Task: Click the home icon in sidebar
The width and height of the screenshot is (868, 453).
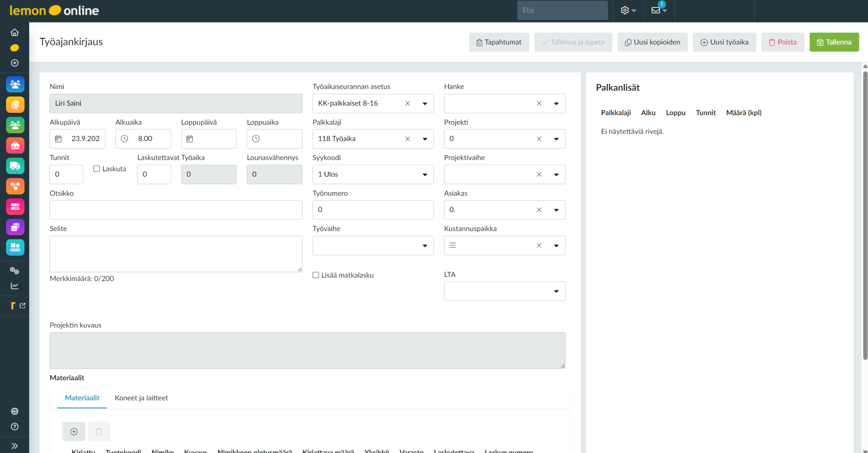Action: click(14, 33)
